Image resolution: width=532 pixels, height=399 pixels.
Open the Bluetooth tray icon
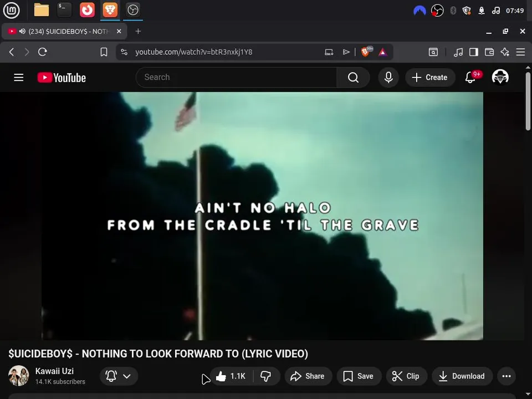point(453,11)
